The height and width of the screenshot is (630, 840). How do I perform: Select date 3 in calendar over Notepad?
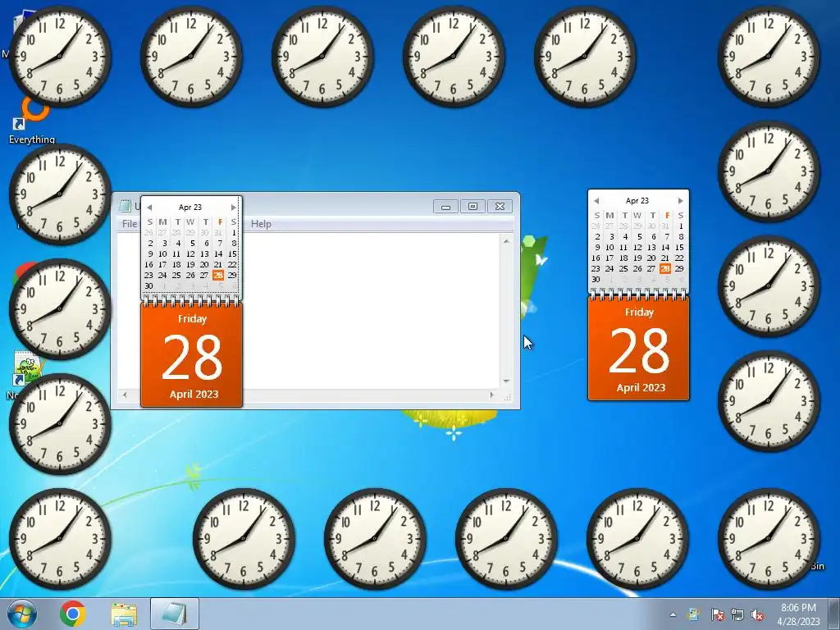point(164,243)
